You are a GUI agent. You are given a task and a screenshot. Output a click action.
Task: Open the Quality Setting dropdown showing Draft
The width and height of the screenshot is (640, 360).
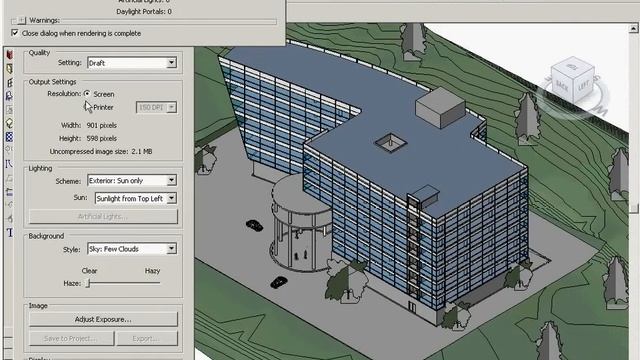coord(172,63)
